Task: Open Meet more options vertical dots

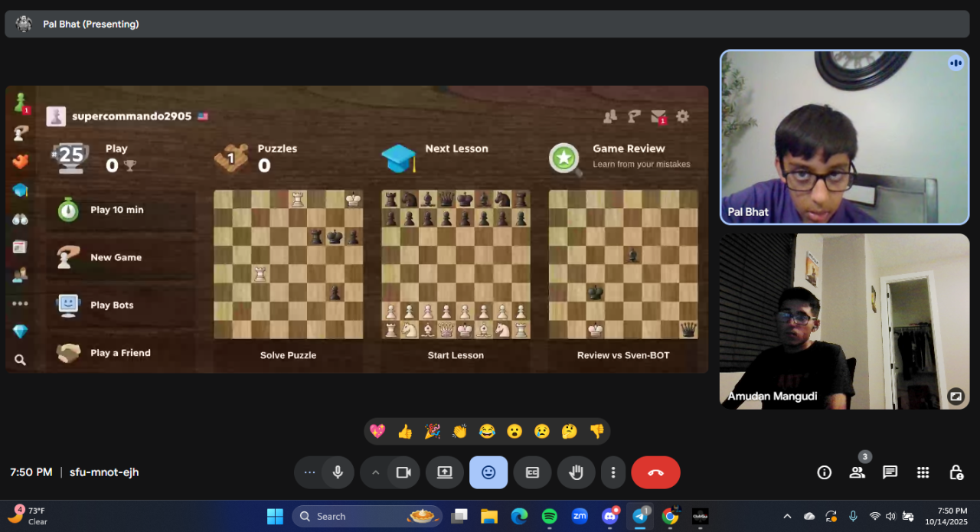Action: [613, 472]
